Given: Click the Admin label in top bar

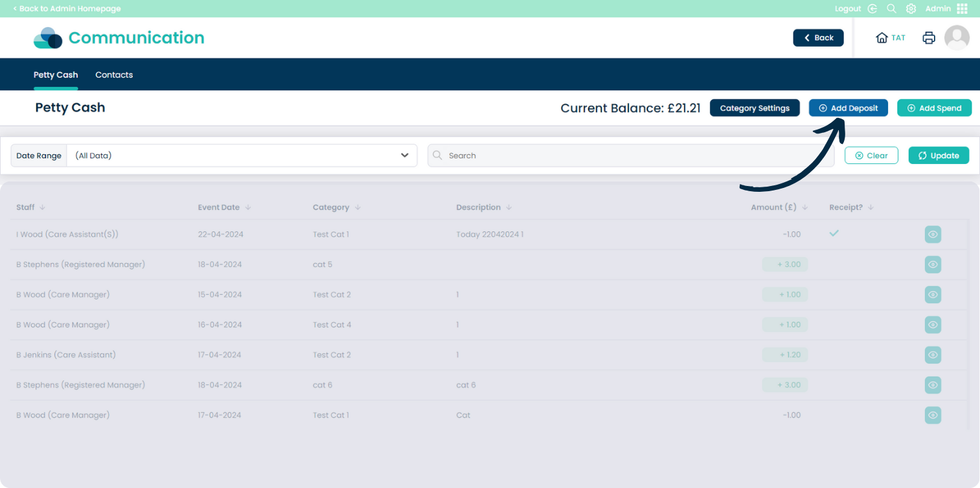Looking at the screenshot, I should [938, 8].
